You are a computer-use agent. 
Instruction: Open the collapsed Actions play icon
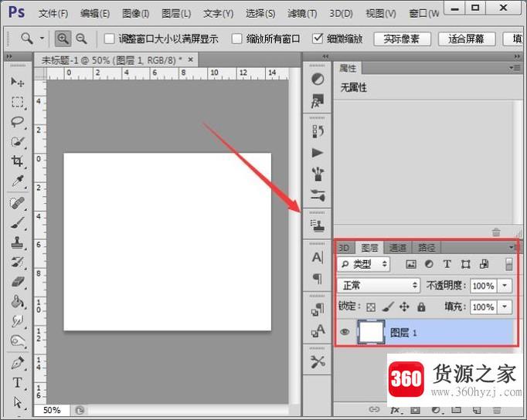(x=318, y=153)
